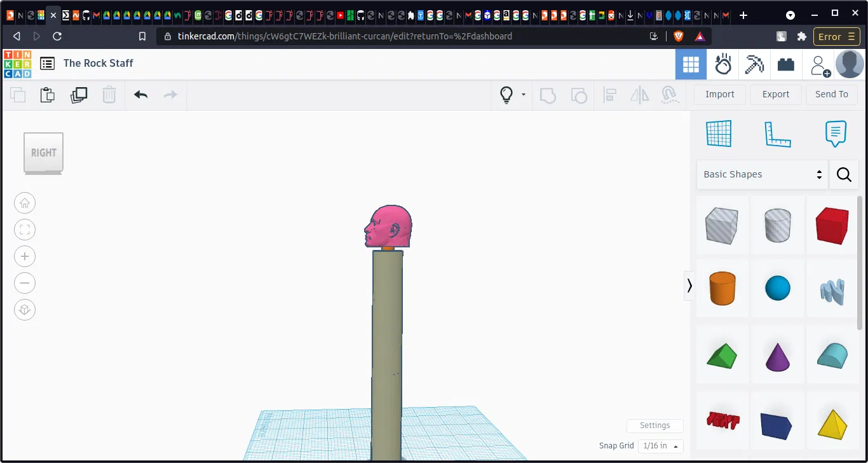Undo the last action
This screenshot has width=868, height=463.
(x=141, y=95)
